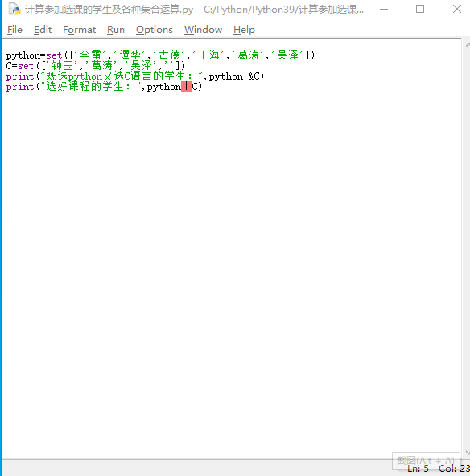Click the string '既选python又选C语言的学生：'
Image resolution: width=470 pixels, height=476 pixels.
pyautogui.click(x=122, y=76)
